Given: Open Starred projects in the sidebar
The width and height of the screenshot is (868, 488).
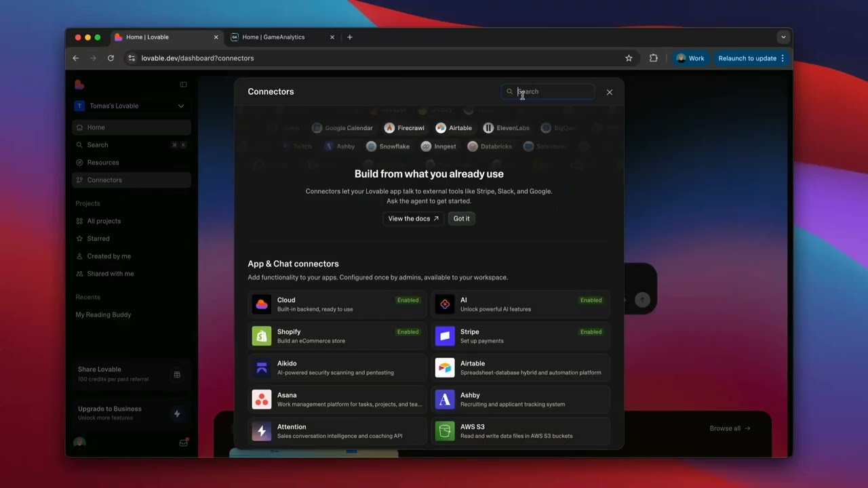Looking at the screenshot, I should (x=132, y=239).
